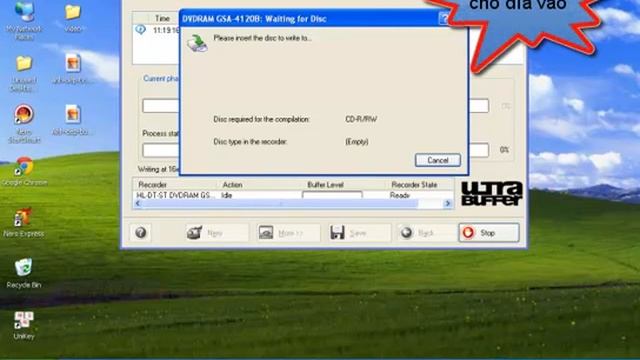Click the dialog title bar help button
640x360 pixels.
coord(444,18)
